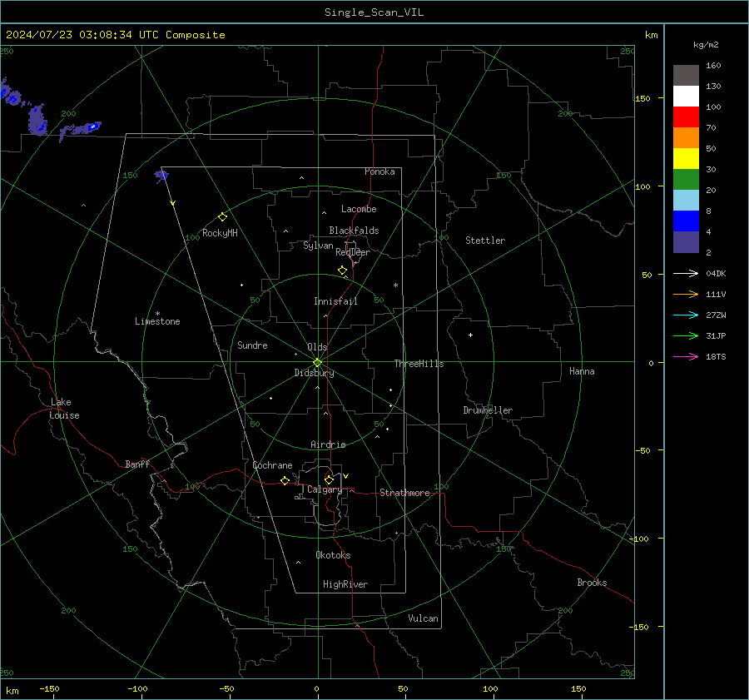The image size is (749, 700).
Task: Click the ThreeHills city label
Action: coord(419,364)
